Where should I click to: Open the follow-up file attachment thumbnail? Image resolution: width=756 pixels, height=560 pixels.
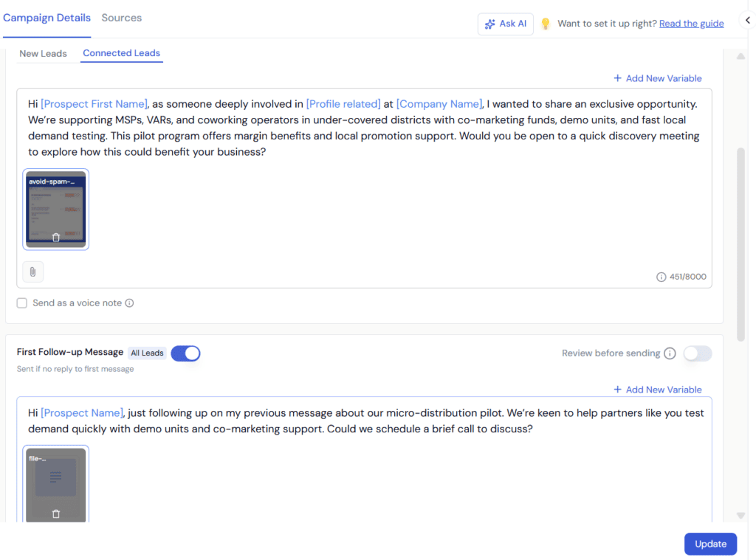[56, 484]
